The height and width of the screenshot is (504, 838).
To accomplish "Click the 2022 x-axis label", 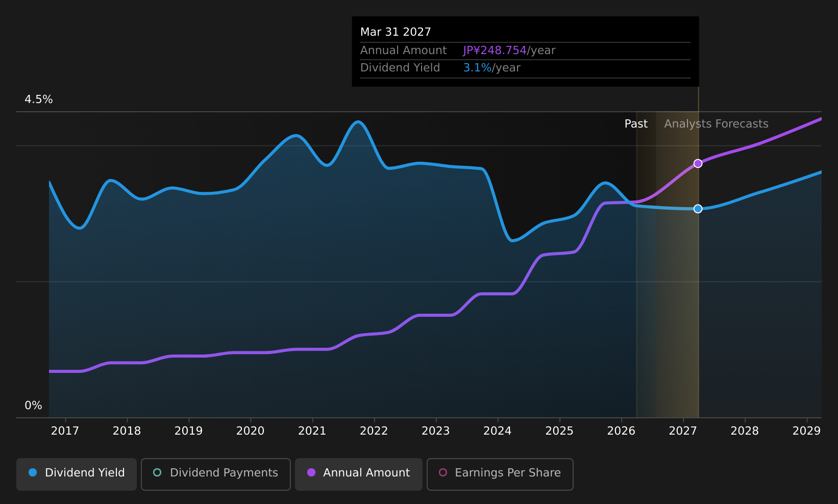I will pos(374,431).
